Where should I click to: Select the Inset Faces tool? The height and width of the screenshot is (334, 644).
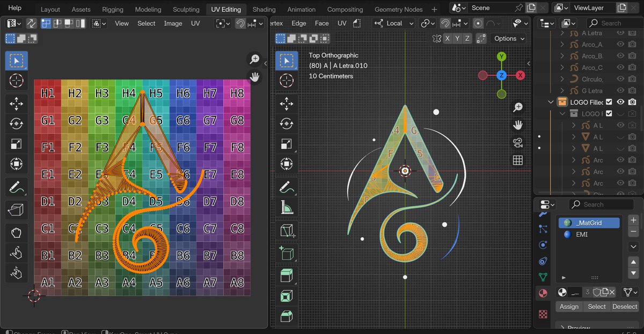287,295
